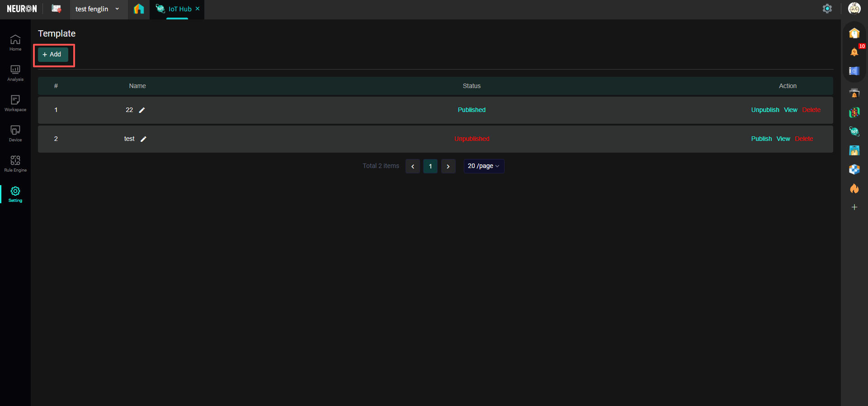Open the Rule Engine section

(x=15, y=163)
